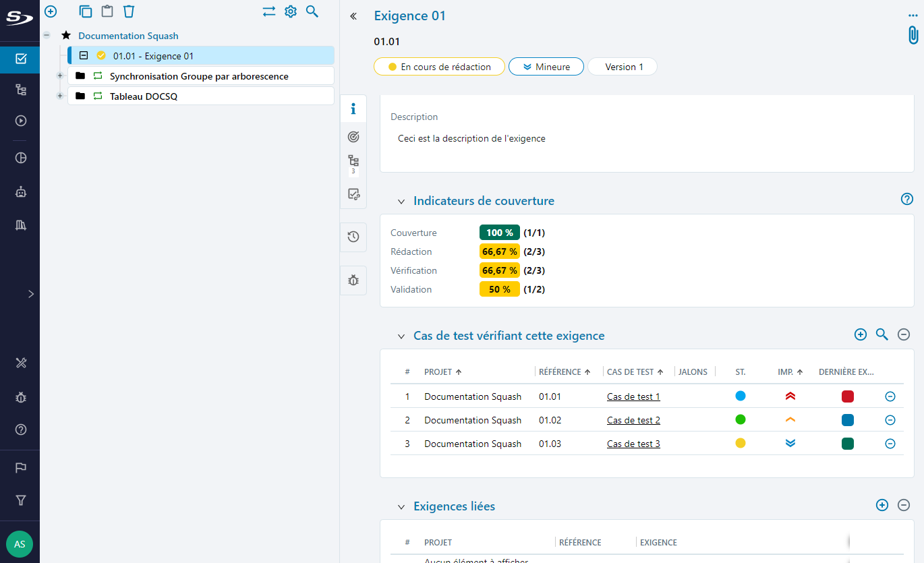
Task: Open the reporting pie chart workspace
Action: pyautogui.click(x=20, y=158)
